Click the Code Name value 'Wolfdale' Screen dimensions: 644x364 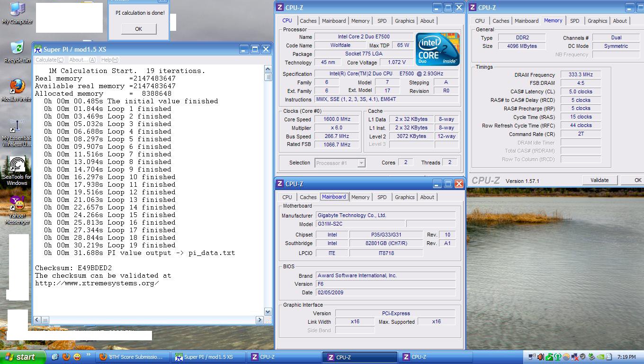pos(340,45)
